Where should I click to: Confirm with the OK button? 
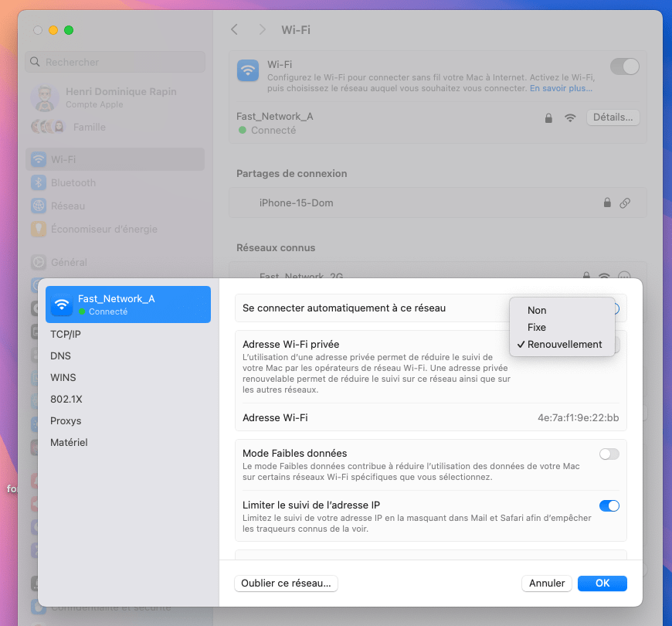click(602, 583)
